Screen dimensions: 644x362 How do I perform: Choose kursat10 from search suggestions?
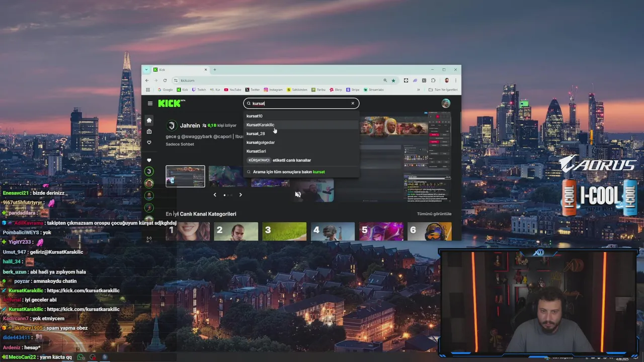point(301,116)
